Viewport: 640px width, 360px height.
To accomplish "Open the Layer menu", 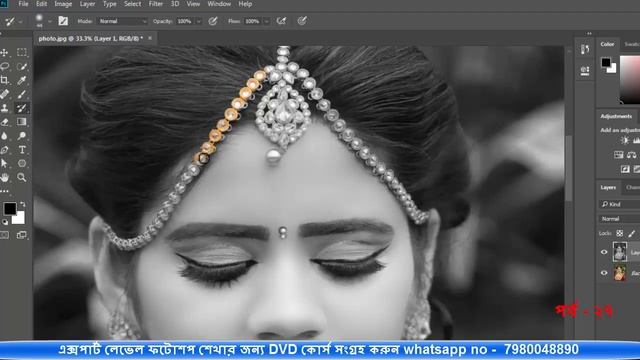I will click(87, 4).
